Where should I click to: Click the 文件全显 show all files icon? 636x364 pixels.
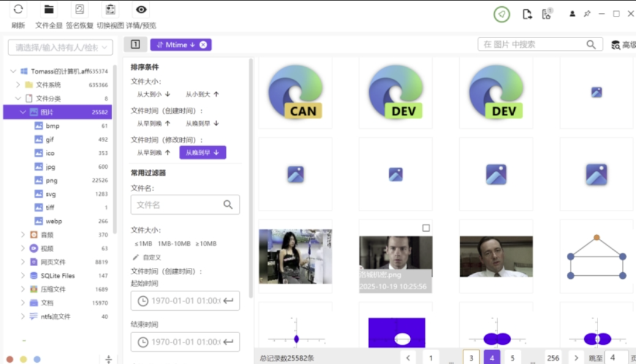[49, 10]
